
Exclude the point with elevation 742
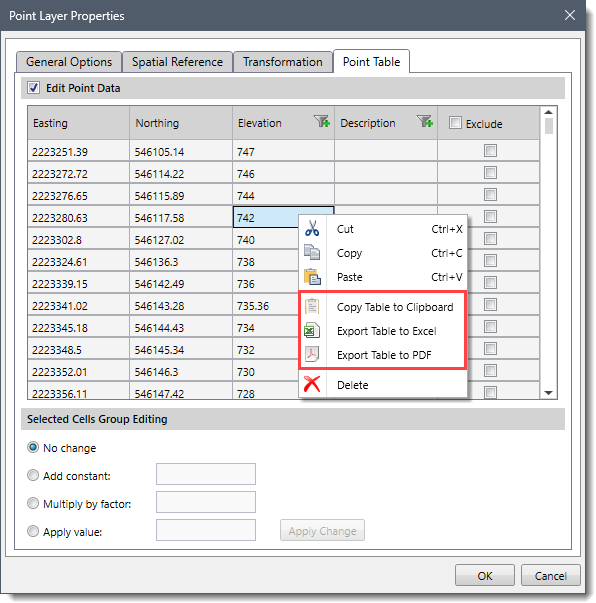pyautogui.click(x=490, y=217)
